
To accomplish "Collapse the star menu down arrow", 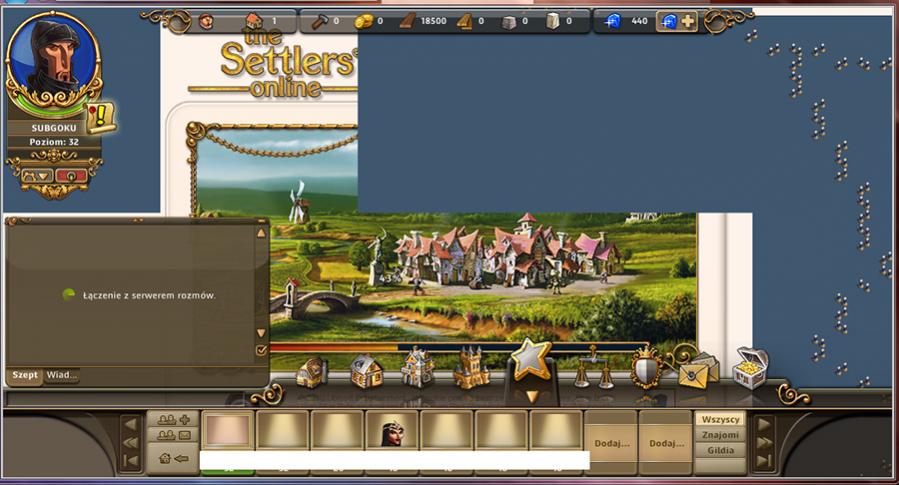I will coord(532,397).
